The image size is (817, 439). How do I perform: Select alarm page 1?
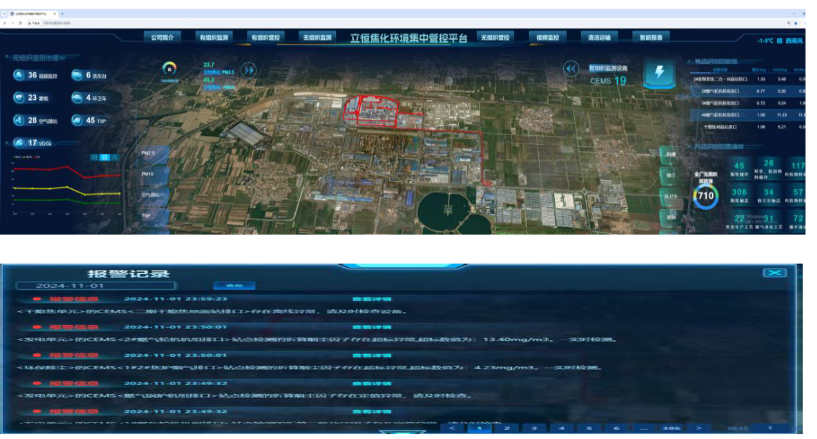pyautogui.click(x=479, y=428)
